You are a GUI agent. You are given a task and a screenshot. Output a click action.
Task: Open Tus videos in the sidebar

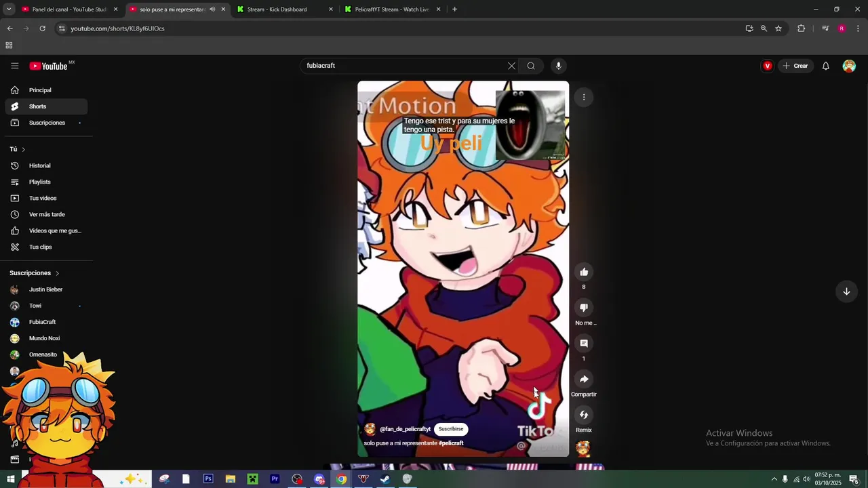tap(46, 198)
